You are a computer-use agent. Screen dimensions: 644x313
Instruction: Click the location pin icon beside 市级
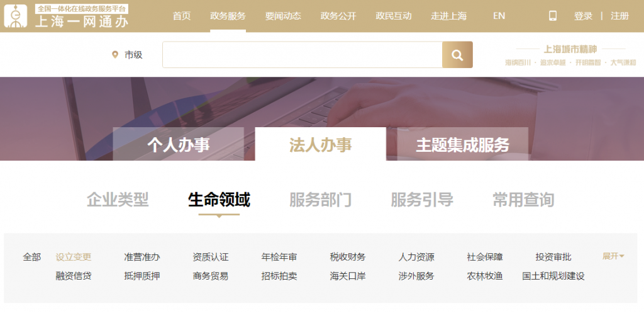(114, 55)
